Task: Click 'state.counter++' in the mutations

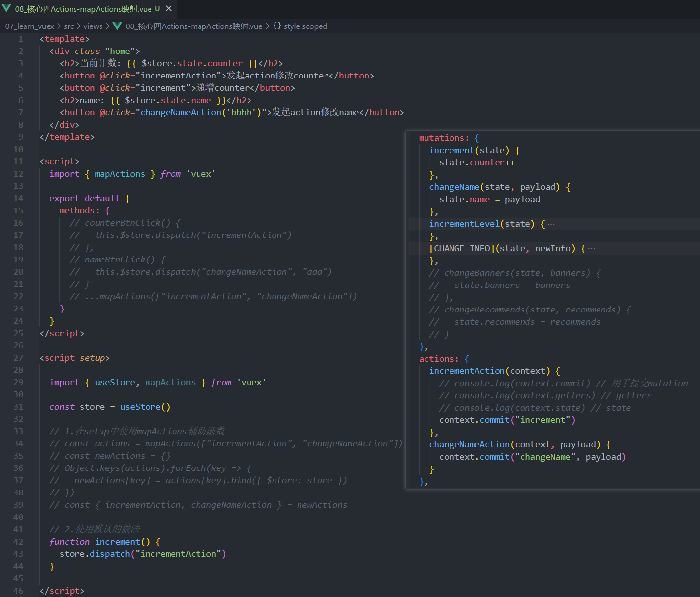Action: [x=477, y=162]
